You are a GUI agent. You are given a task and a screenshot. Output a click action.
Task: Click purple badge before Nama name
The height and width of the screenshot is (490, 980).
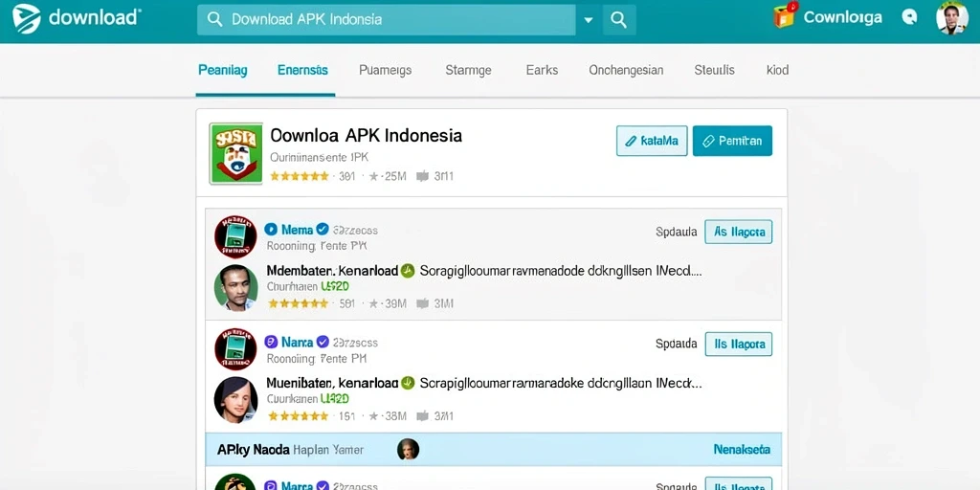[271, 342]
